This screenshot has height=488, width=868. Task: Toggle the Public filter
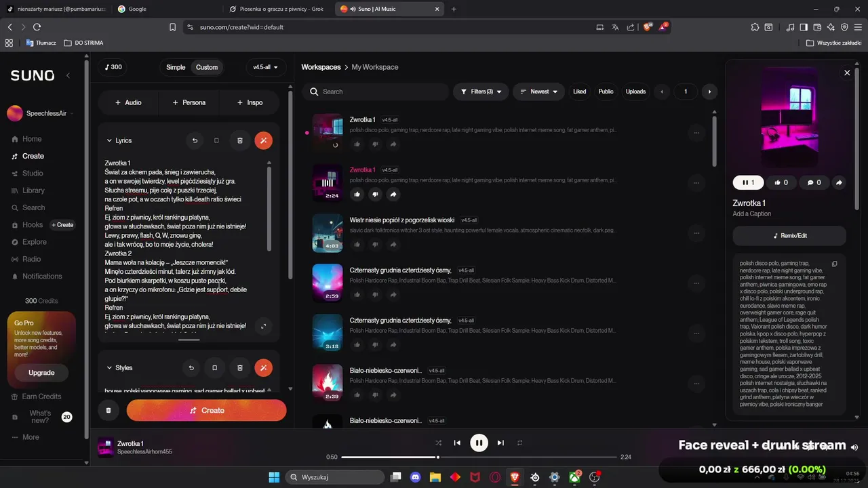[x=606, y=91]
